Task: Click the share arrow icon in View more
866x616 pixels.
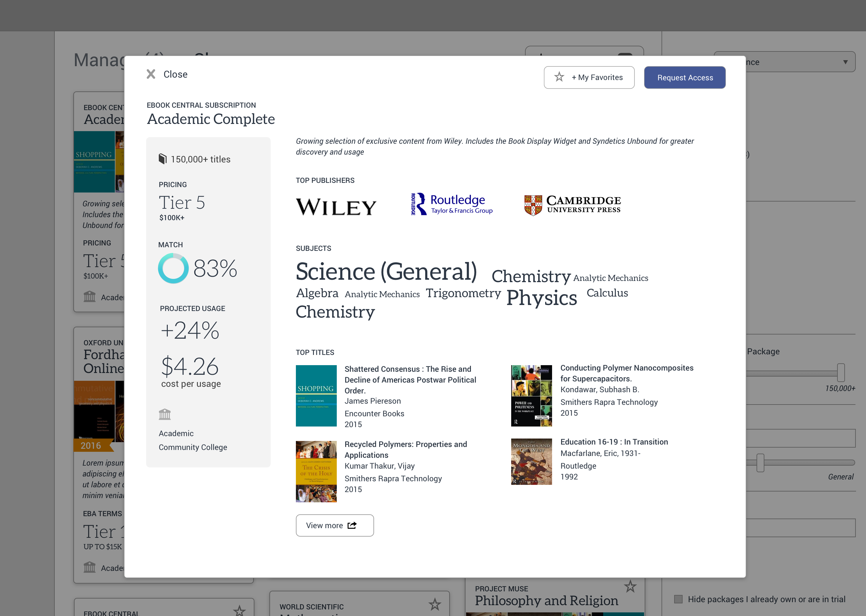Action: point(352,525)
